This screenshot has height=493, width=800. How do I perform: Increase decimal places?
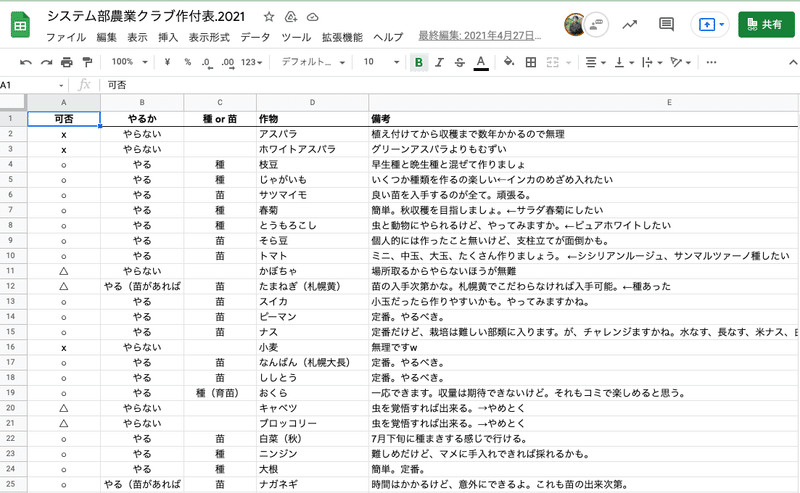coord(228,63)
